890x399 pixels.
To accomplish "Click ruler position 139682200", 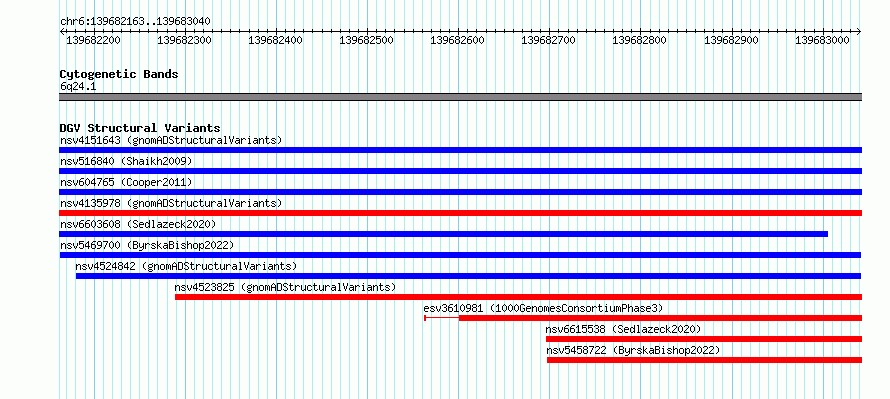I will click(x=93, y=40).
